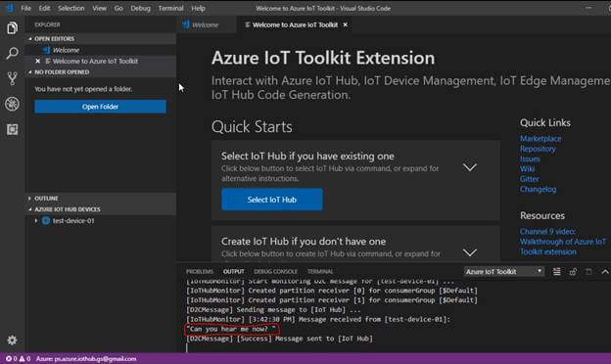This screenshot has width=611, height=364.
Task: Select Welcome to Azure IoT Toolkit editor entry
Action: (101, 61)
